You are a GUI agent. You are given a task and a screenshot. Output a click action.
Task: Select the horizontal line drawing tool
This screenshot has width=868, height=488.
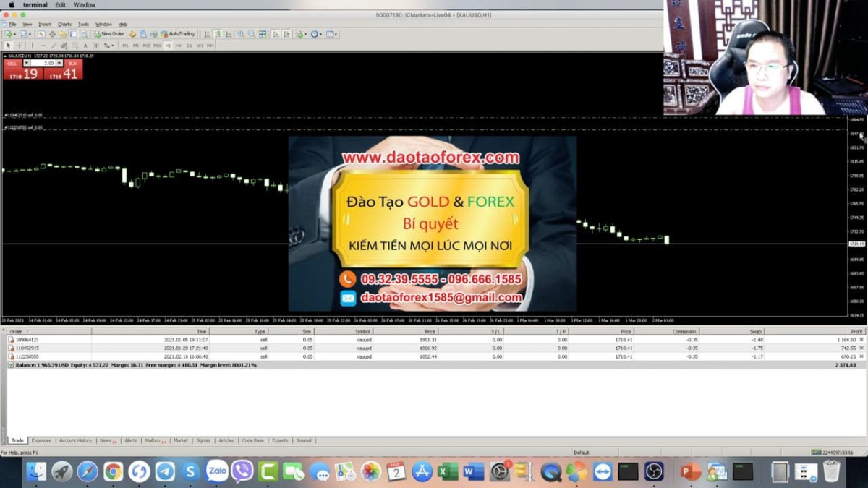coord(43,46)
